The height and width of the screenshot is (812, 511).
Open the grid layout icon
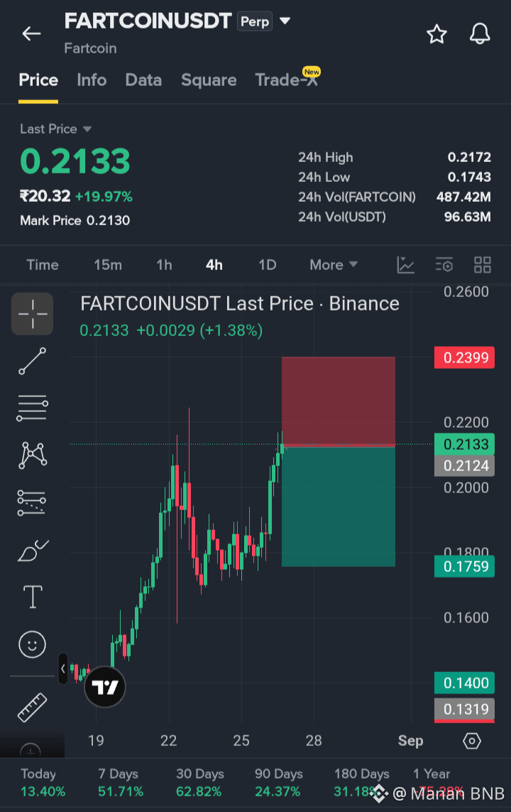[482, 265]
